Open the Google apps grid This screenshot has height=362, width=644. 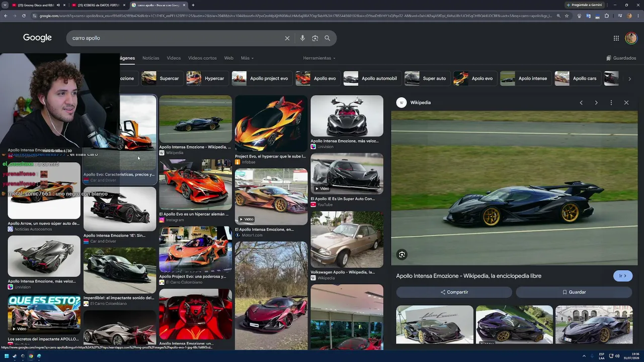(x=616, y=38)
